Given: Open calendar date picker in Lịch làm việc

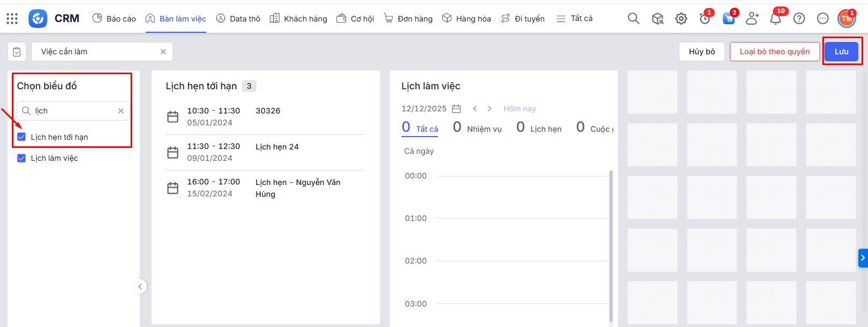Looking at the screenshot, I should (456, 109).
